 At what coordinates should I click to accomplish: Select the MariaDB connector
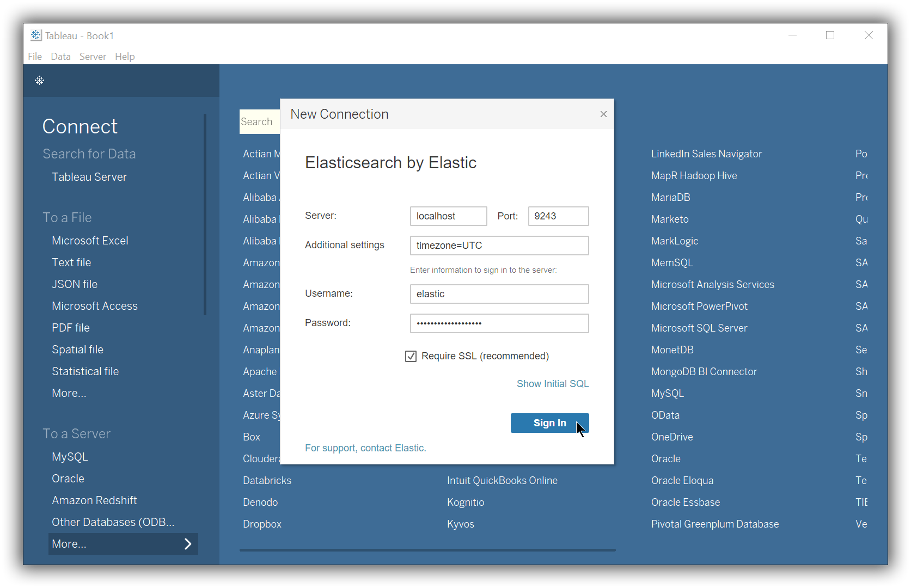pyautogui.click(x=670, y=197)
